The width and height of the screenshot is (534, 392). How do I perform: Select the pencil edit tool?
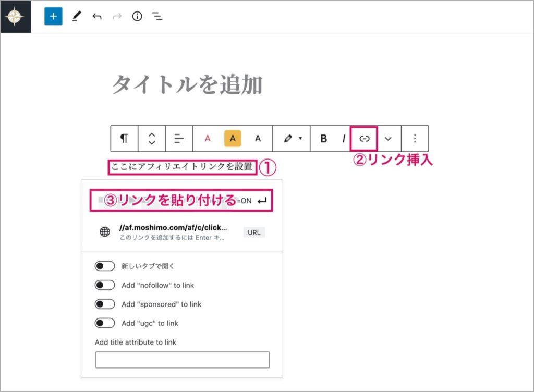(x=77, y=16)
